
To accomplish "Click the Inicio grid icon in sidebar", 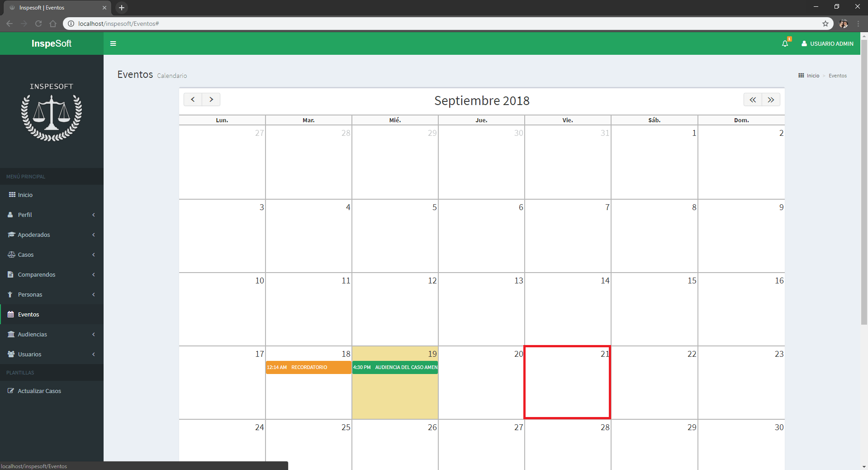I will pos(12,195).
